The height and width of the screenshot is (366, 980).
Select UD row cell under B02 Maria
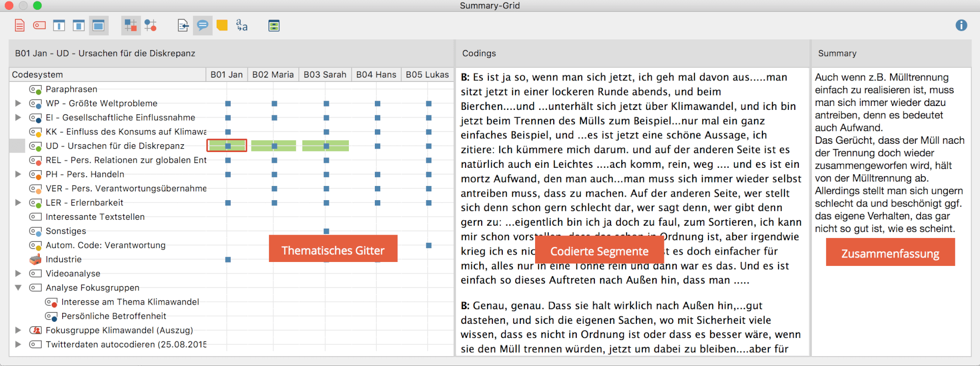click(273, 146)
